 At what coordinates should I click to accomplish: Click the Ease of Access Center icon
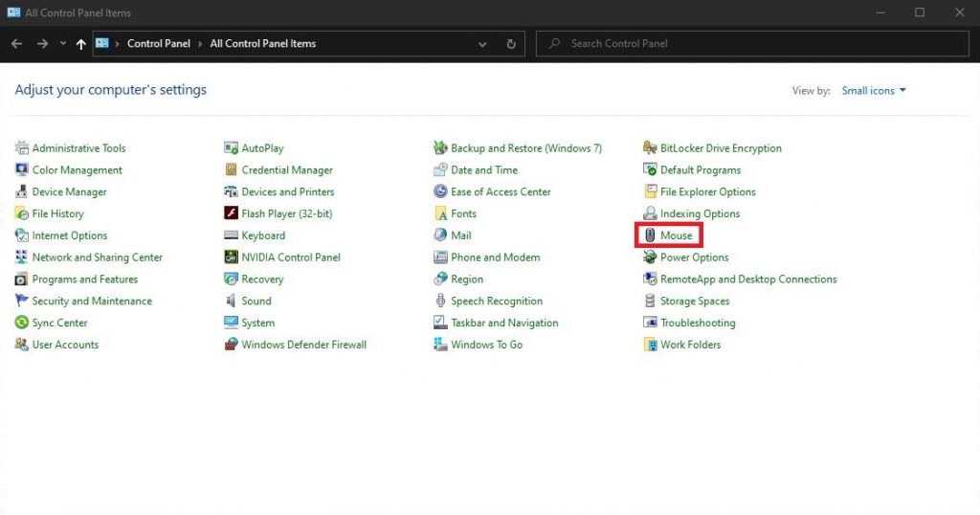440,191
